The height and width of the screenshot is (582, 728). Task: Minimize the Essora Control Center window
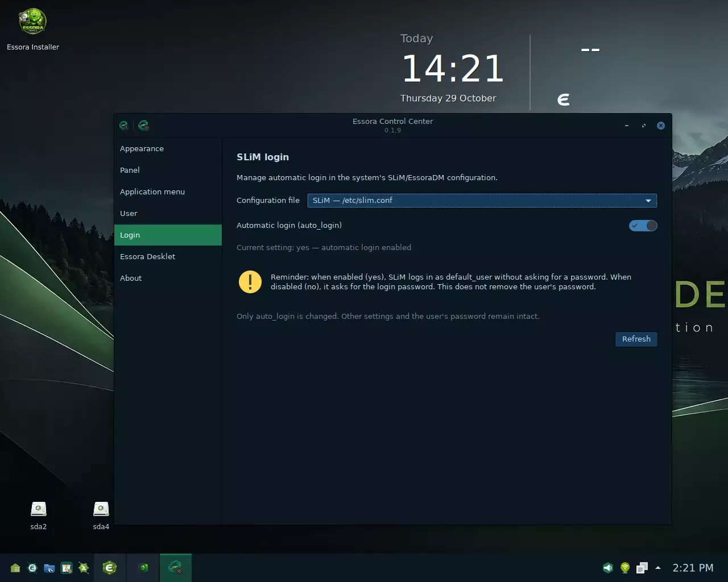coord(627,126)
